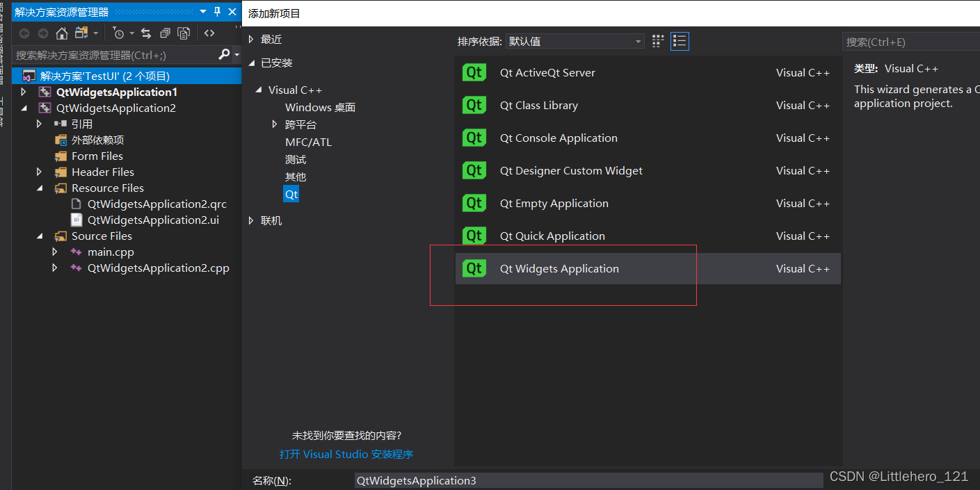The height and width of the screenshot is (490, 980).
Task: Select Windows 桌面 template category
Action: coord(320,107)
